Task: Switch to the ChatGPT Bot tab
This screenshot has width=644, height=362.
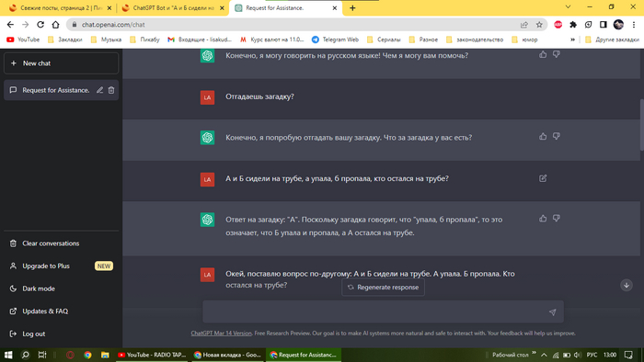Action: pyautogui.click(x=173, y=7)
